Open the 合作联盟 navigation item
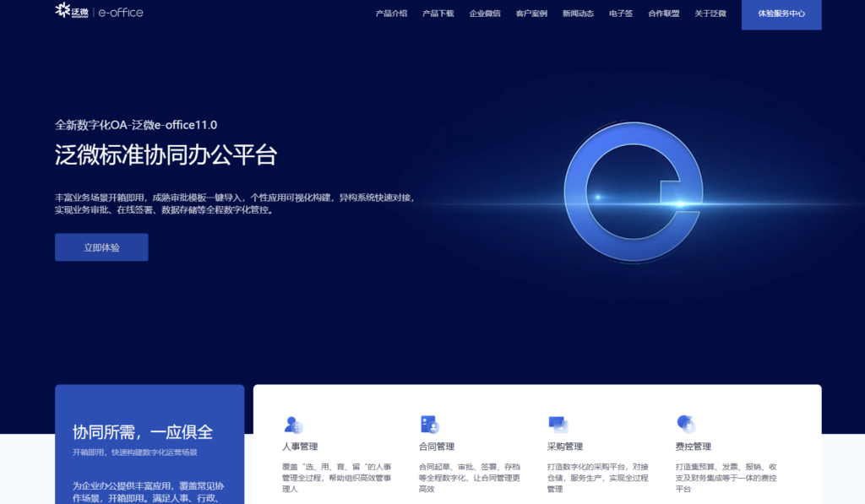This screenshot has width=865, height=504. pos(663,14)
